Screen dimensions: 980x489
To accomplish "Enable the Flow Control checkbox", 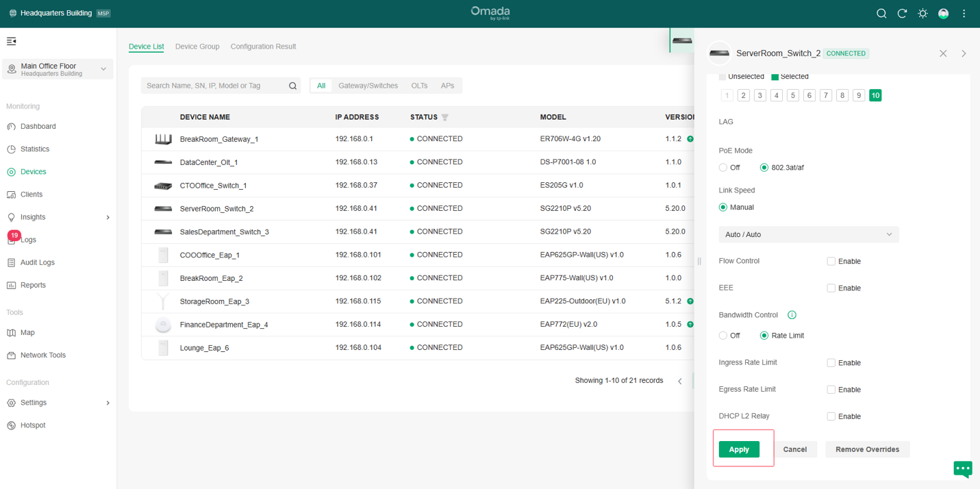I will click(831, 262).
